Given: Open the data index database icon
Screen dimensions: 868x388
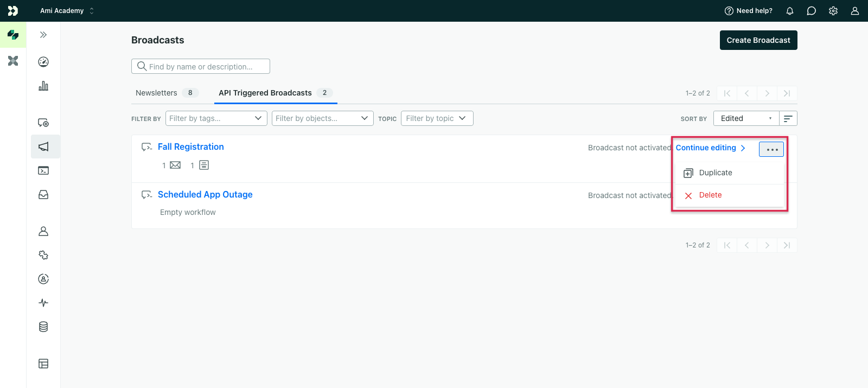Looking at the screenshot, I should coord(43,327).
